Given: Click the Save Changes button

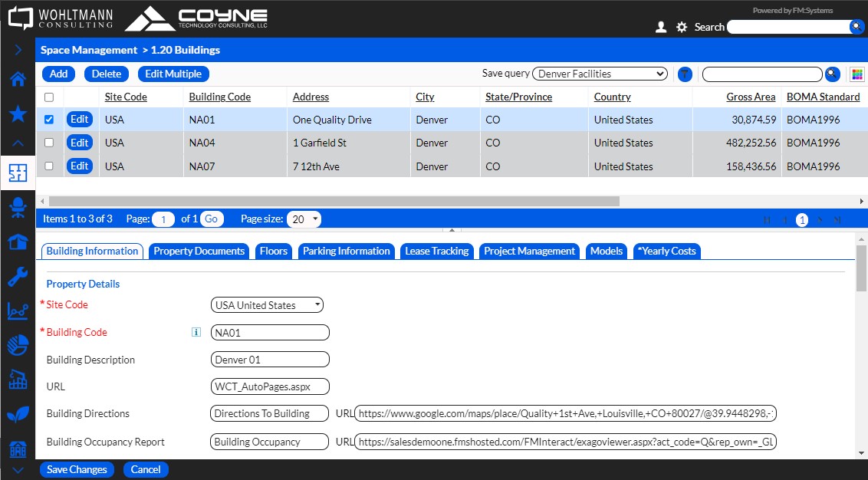Looking at the screenshot, I should click(77, 469).
